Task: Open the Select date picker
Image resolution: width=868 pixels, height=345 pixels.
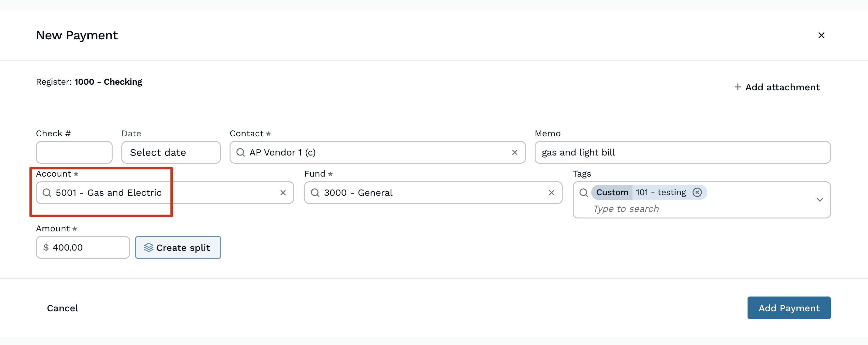Action: (170, 152)
